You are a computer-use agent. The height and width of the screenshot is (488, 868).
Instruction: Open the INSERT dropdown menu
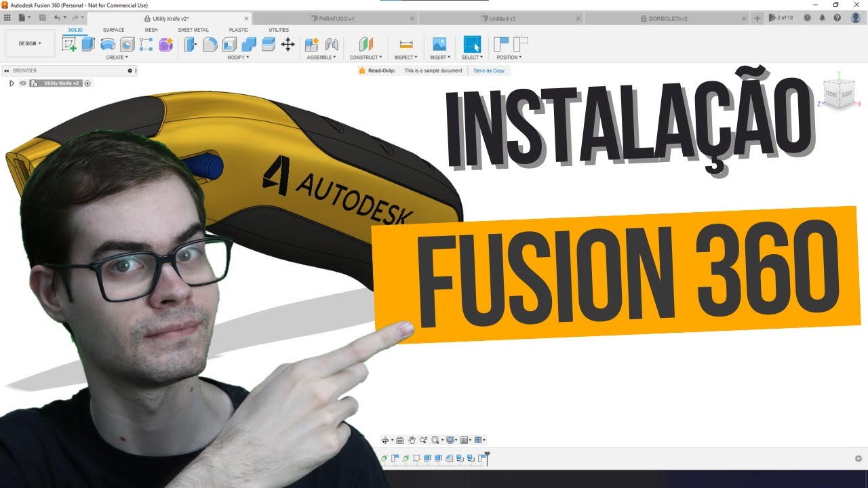pyautogui.click(x=440, y=58)
